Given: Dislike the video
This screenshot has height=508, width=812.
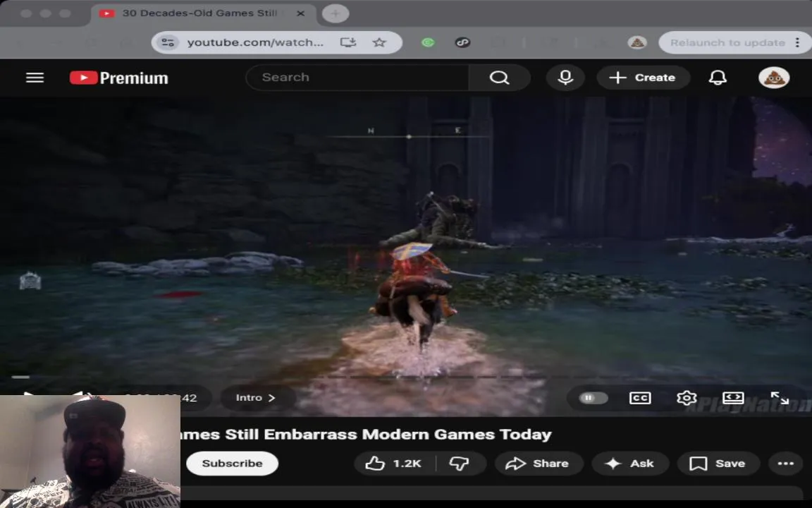Looking at the screenshot, I should point(460,463).
